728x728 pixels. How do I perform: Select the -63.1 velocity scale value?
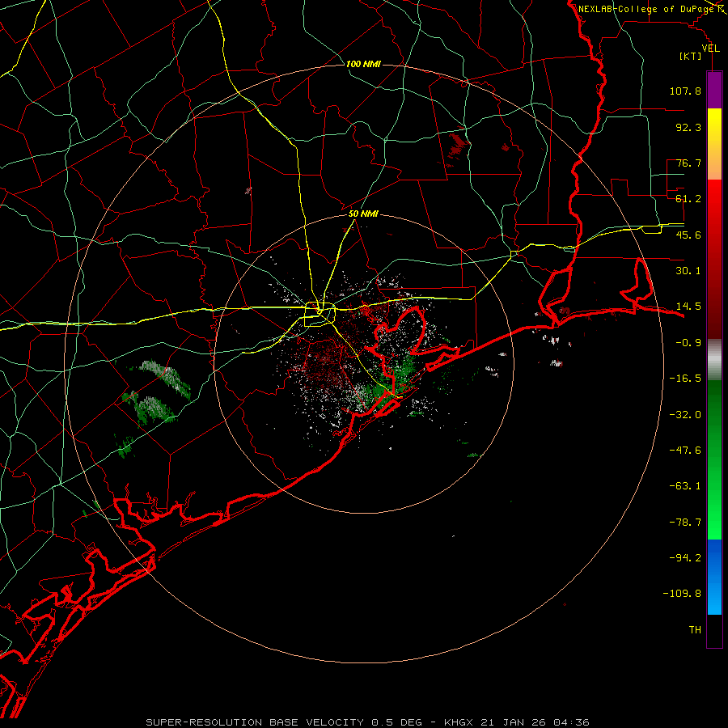coord(685,486)
